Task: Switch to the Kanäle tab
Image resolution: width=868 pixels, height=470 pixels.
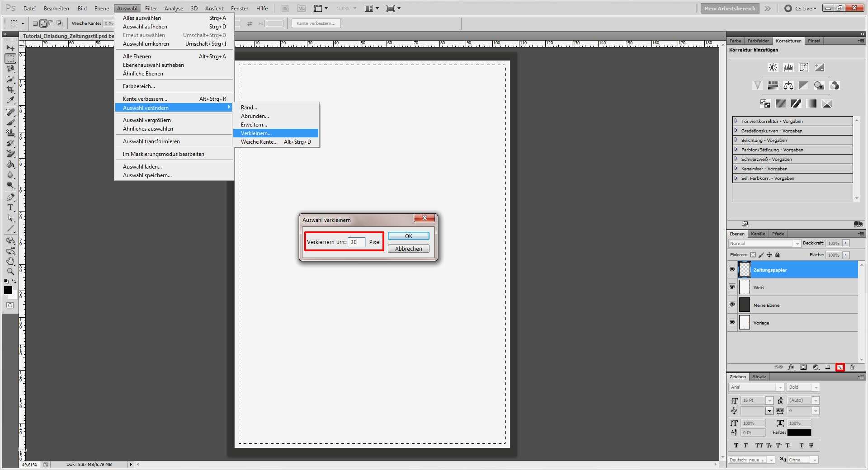Action: pos(758,234)
